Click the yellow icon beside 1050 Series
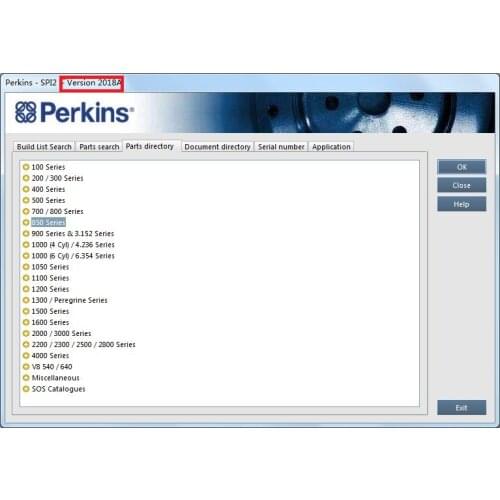500x500 pixels. click(x=26, y=267)
